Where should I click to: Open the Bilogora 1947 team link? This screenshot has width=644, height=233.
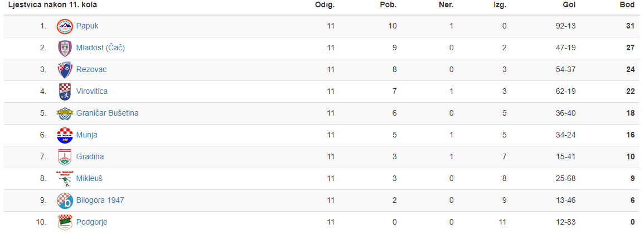(100, 201)
